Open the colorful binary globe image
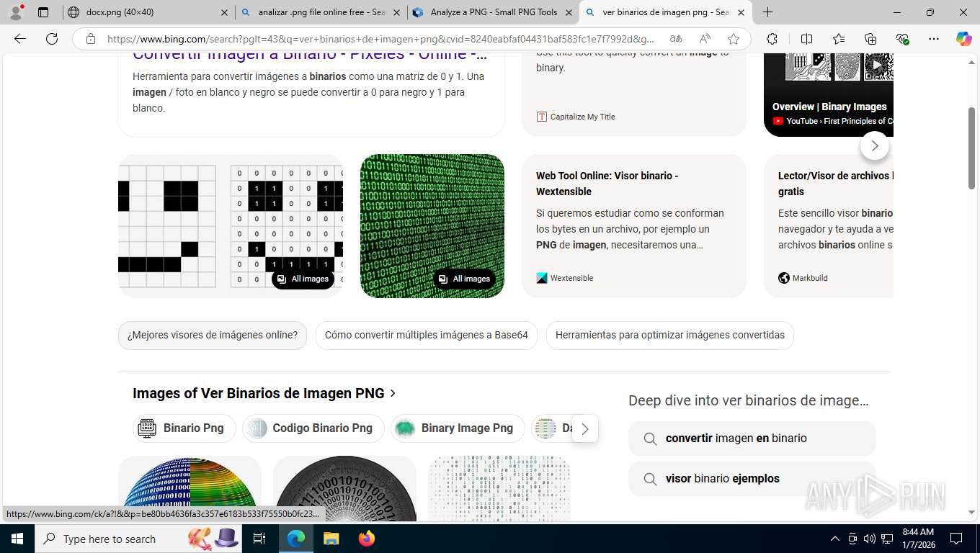The image size is (980, 553). (190, 488)
